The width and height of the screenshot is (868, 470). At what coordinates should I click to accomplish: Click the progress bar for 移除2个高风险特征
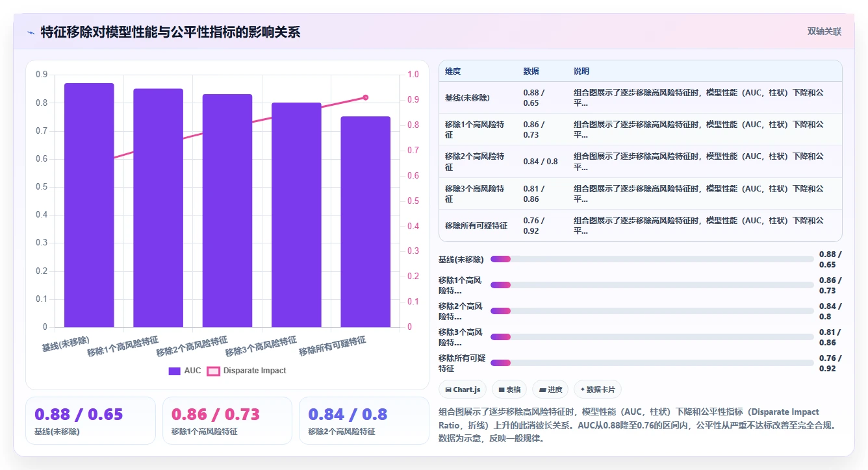click(652, 311)
